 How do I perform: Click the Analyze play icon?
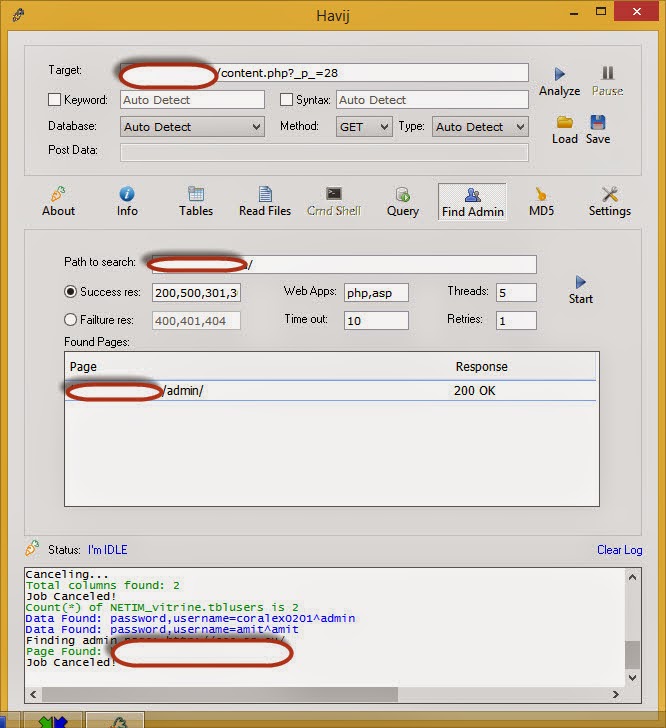559,74
